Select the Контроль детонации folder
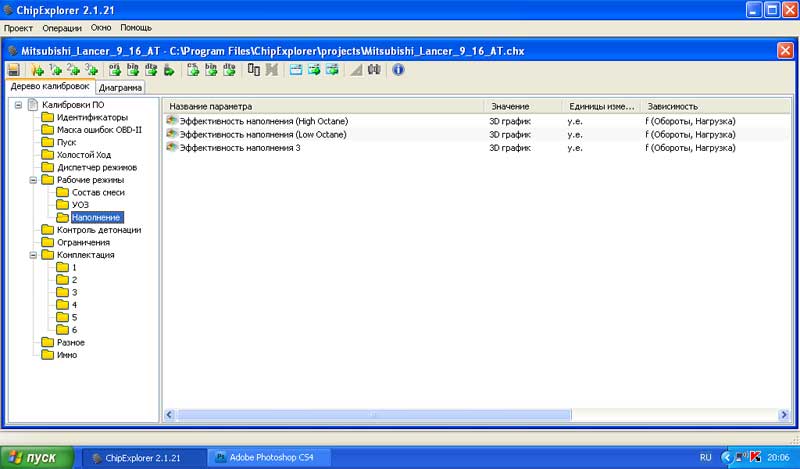 tap(98, 230)
